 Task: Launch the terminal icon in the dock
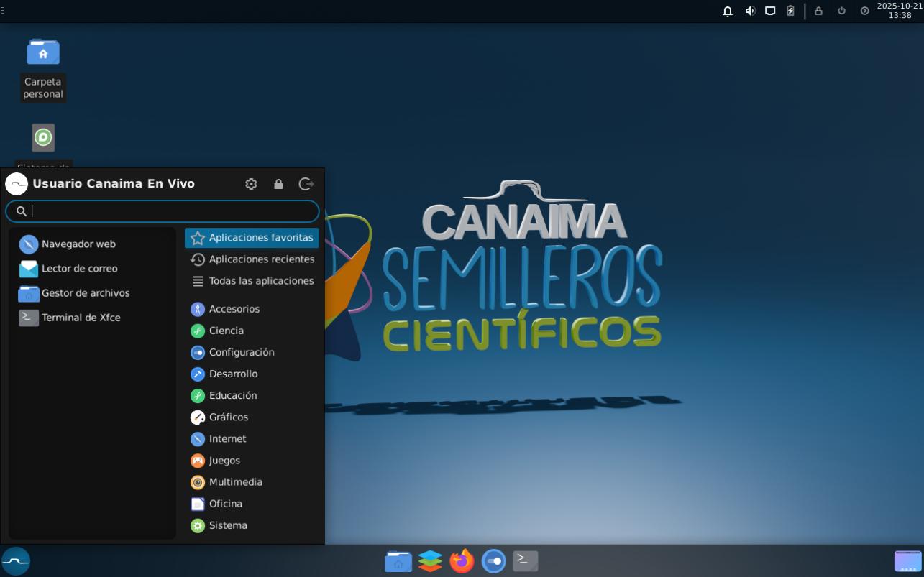(x=525, y=560)
